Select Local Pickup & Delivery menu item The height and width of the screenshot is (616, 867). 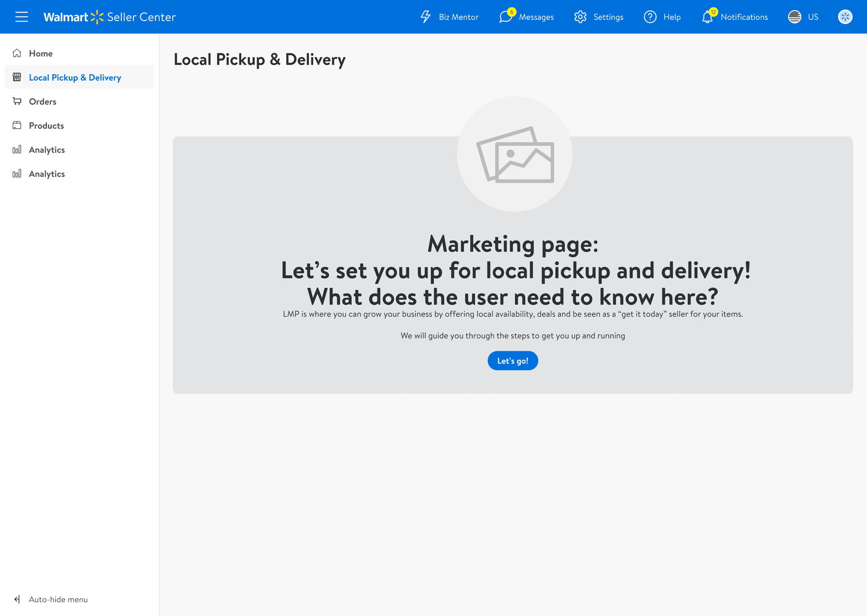(x=75, y=77)
